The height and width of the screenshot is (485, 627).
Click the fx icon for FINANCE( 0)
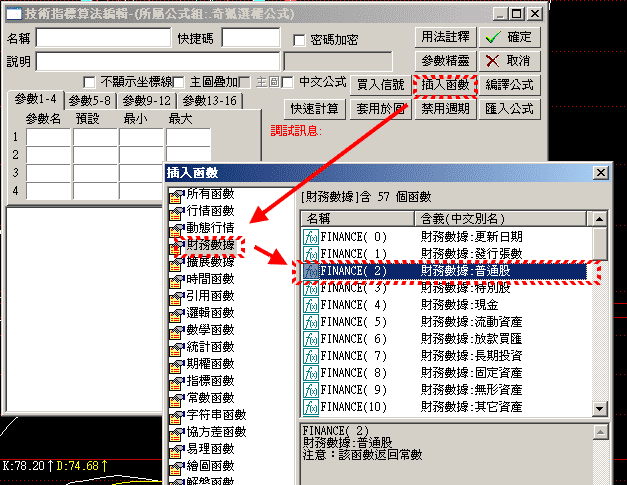(x=311, y=237)
